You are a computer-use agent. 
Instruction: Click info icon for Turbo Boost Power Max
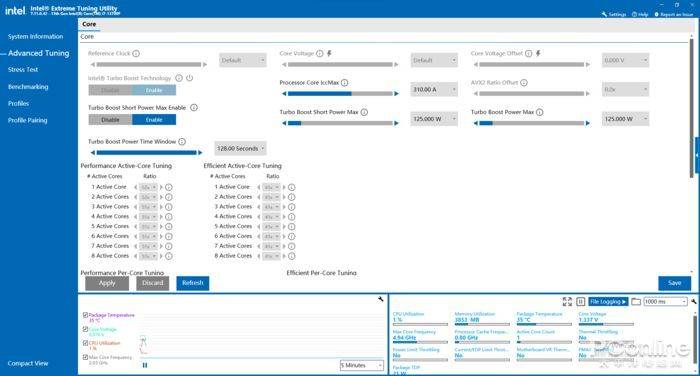tap(540, 112)
